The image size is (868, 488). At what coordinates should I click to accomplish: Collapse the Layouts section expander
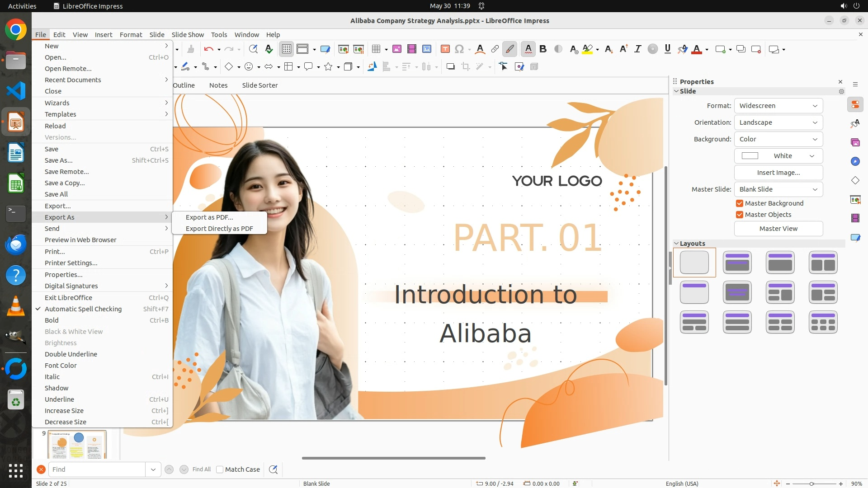[676, 244]
